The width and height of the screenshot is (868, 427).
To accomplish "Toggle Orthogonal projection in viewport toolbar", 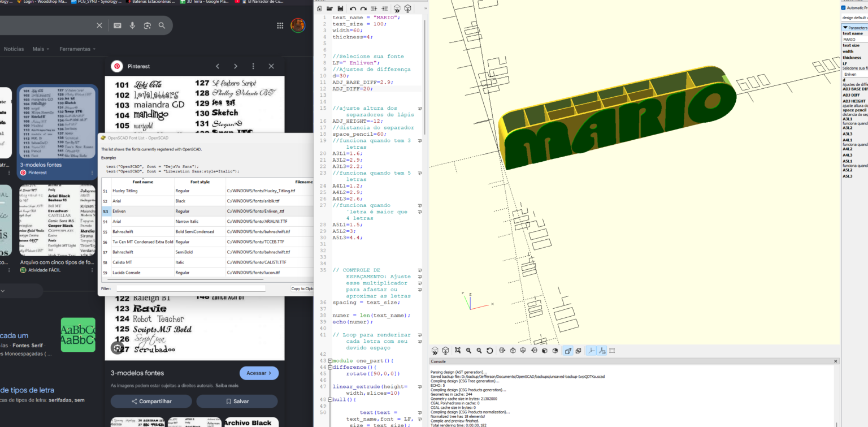I will tap(579, 351).
